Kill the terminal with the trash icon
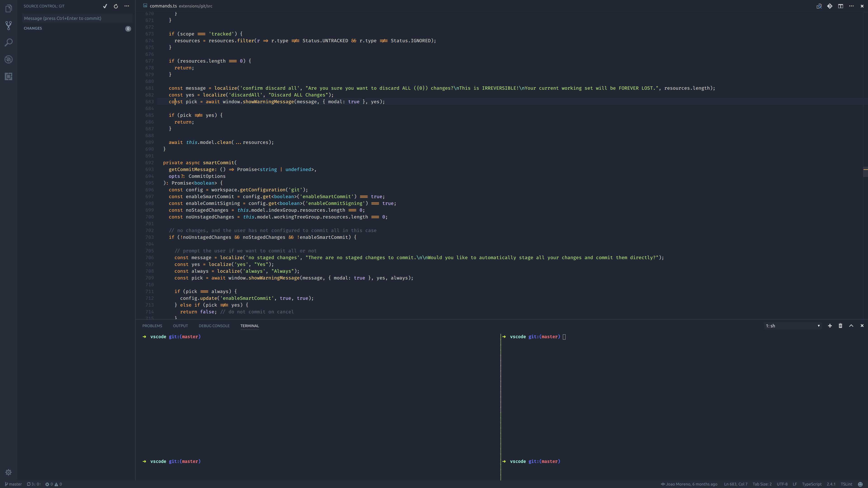Image resolution: width=868 pixels, height=488 pixels. (840, 326)
